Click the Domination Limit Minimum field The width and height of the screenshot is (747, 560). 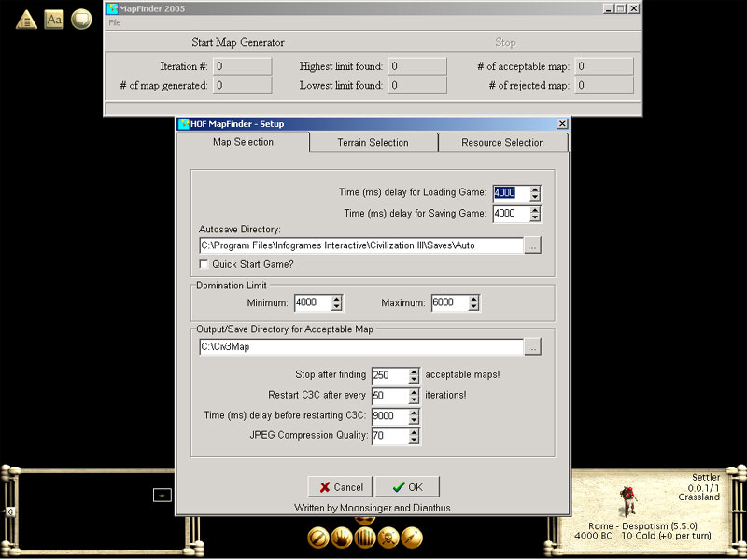(313, 302)
